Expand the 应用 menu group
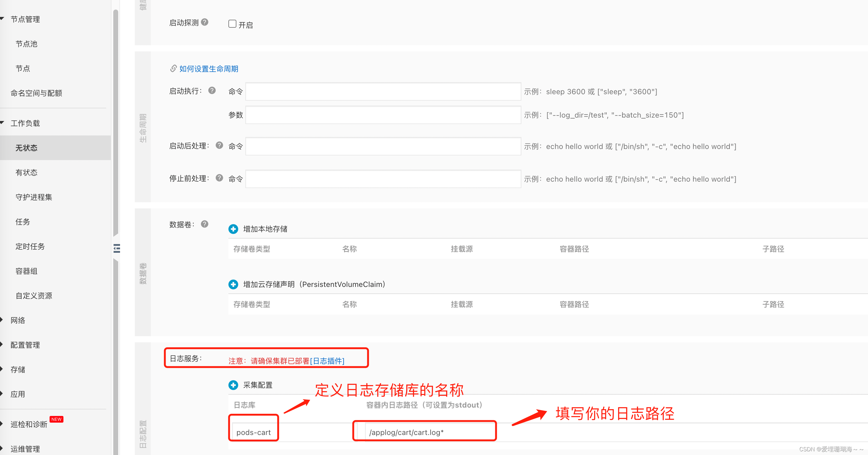868x455 pixels. tap(2, 394)
